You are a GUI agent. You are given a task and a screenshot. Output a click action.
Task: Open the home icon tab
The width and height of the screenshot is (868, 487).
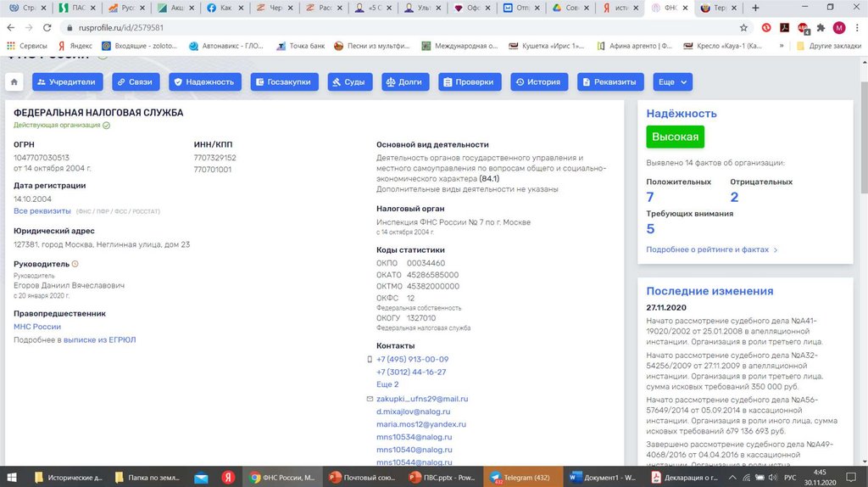[14, 82]
